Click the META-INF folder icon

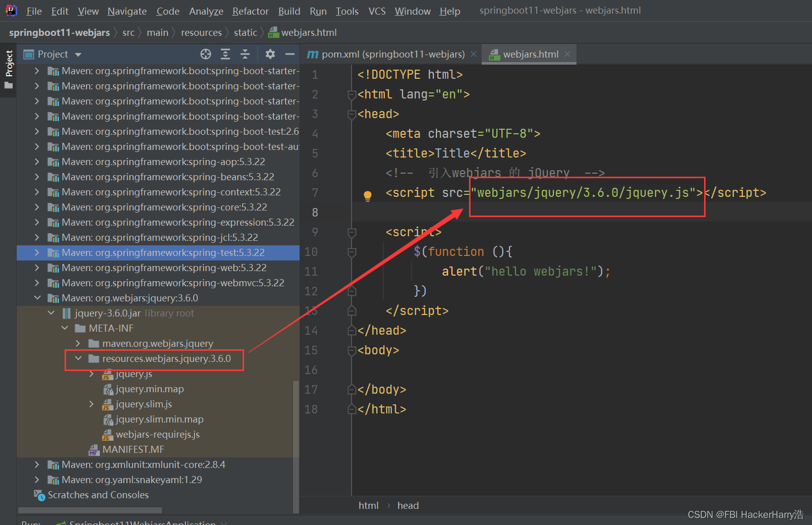pyautogui.click(x=80, y=329)
